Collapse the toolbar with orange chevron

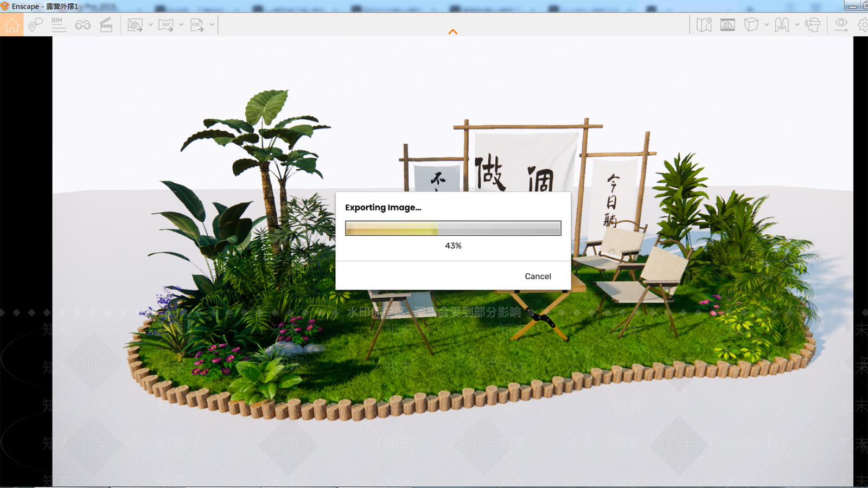453,32
